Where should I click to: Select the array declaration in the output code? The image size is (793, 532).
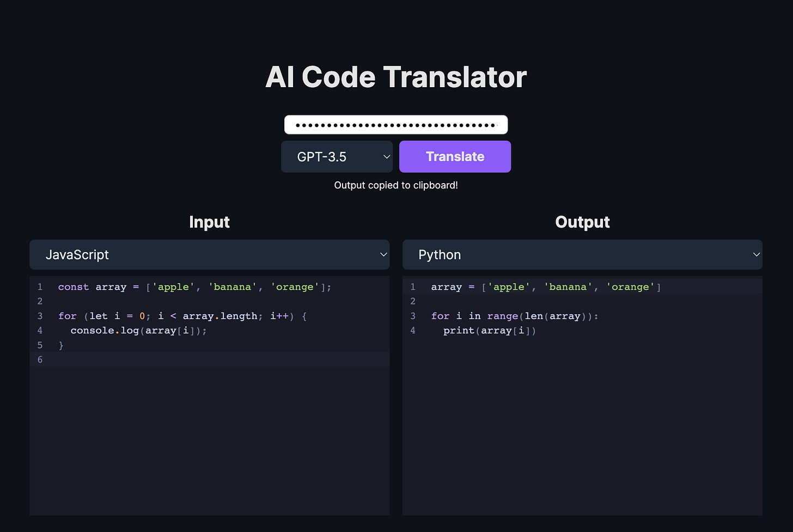(545, 286)
